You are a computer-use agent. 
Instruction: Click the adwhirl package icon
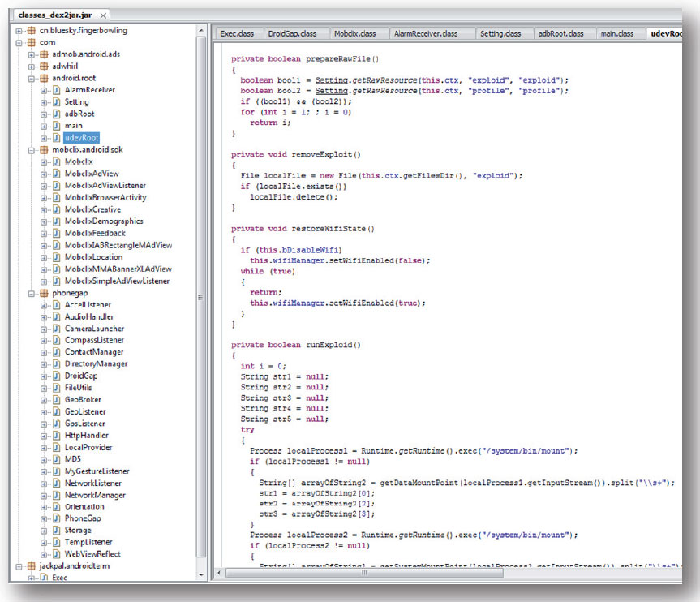pyautogui.click(x=44, y=66)
